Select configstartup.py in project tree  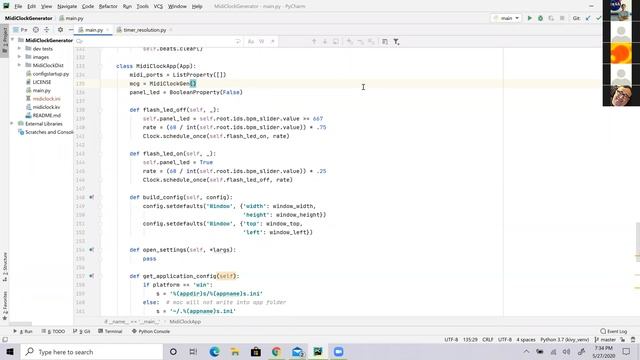[50, 73]
